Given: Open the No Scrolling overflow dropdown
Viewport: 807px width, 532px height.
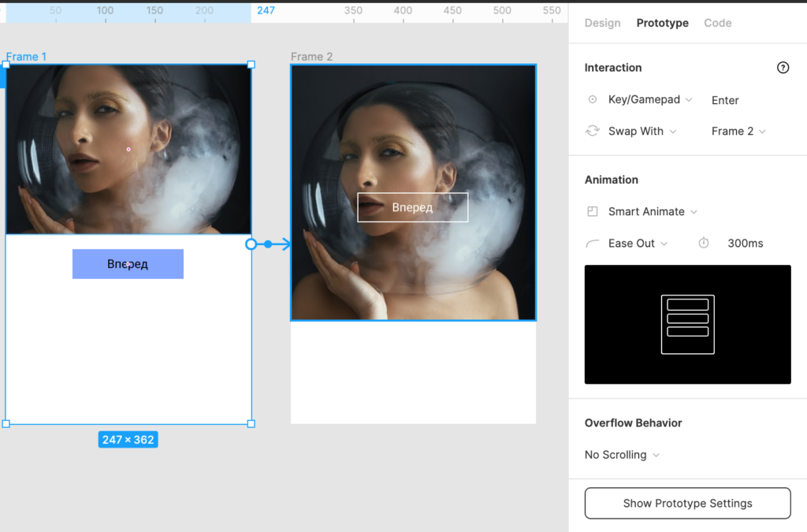Looking at the screenshot, I should [x=622, y=455].
